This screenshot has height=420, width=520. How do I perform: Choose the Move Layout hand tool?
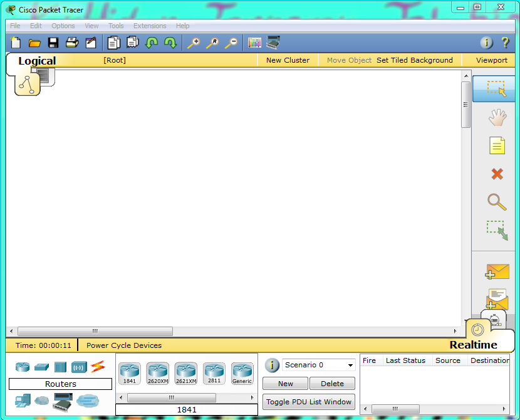point(497,117)
